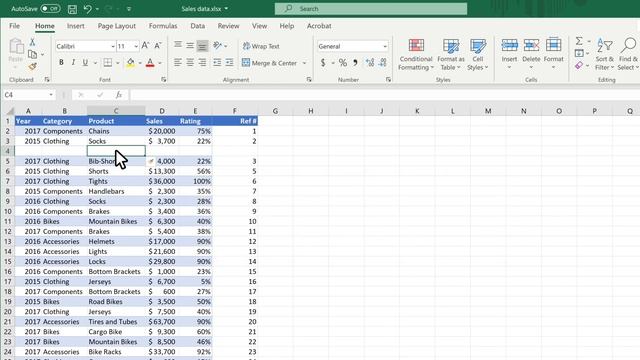Screen dimensions: 640x360
Task: Click the Format Painter brush icon
Action: pos(32,66)
